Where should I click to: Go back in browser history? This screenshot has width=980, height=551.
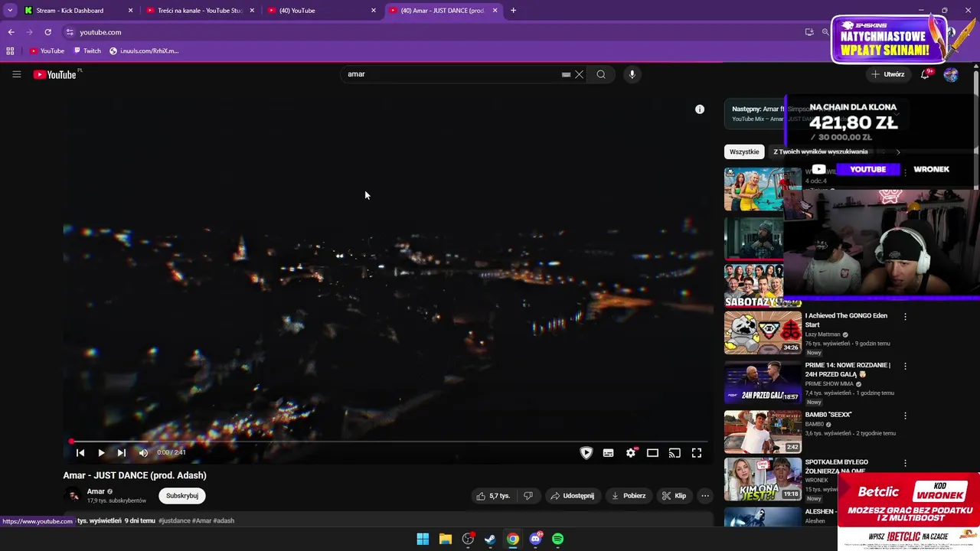[x=11, y=32]
